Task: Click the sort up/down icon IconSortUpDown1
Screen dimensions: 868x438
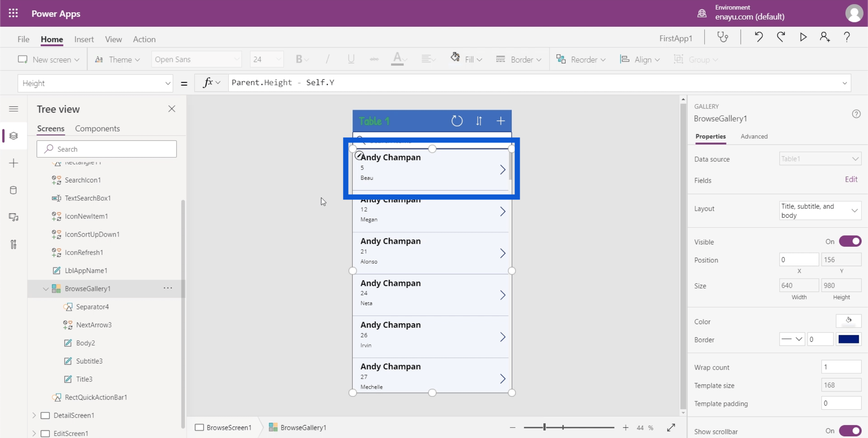Action: [479, 121]
